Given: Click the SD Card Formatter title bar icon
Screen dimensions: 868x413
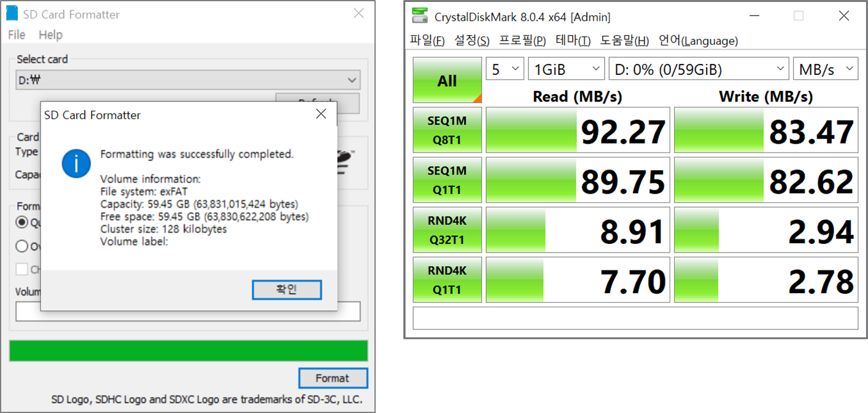Looking at the screenshot, I should click(x=11, y=14).
